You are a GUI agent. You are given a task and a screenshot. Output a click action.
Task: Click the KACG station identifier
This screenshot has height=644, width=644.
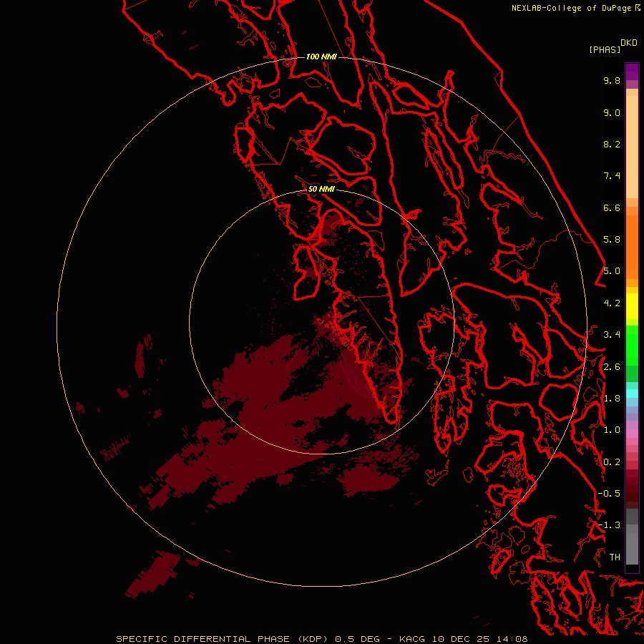point(412,639)
